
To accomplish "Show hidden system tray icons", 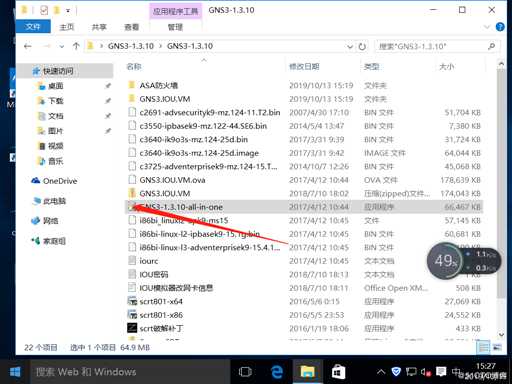I will click(x=381, y=372).
